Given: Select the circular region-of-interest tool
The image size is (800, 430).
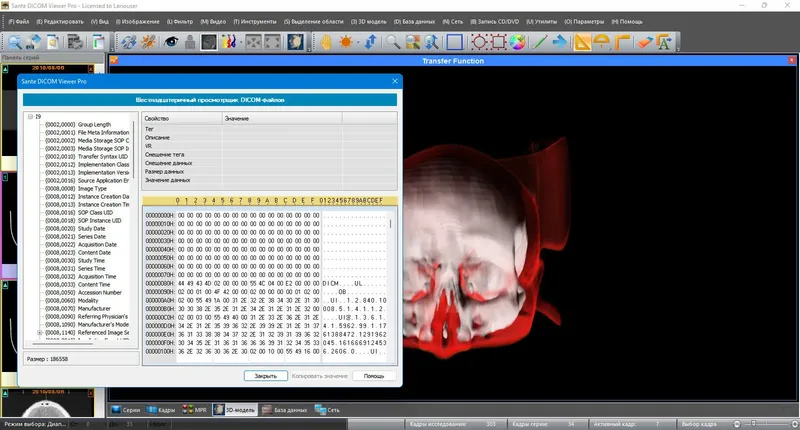Looking at the screenshot, I should click(x=479, y=42).
